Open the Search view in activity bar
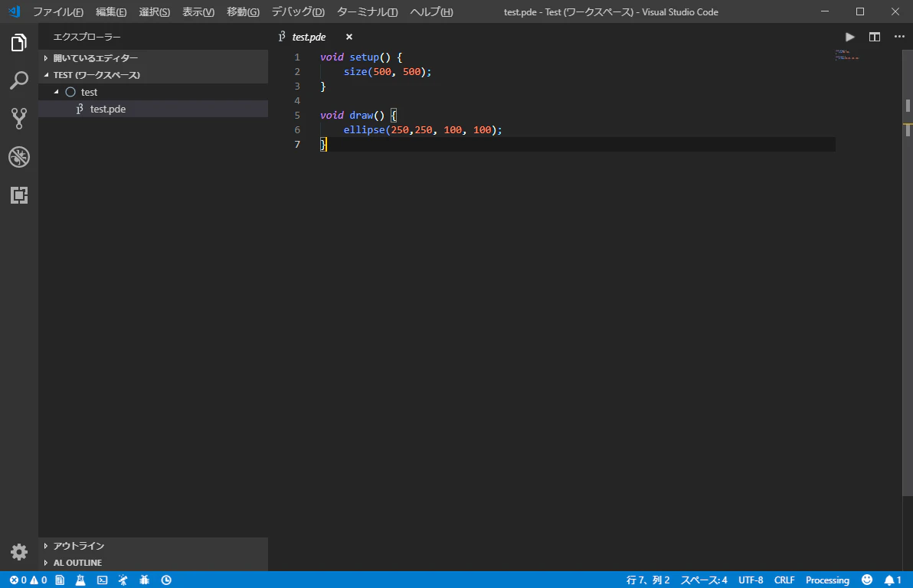 pyautogui.click(x=18, y=80)
